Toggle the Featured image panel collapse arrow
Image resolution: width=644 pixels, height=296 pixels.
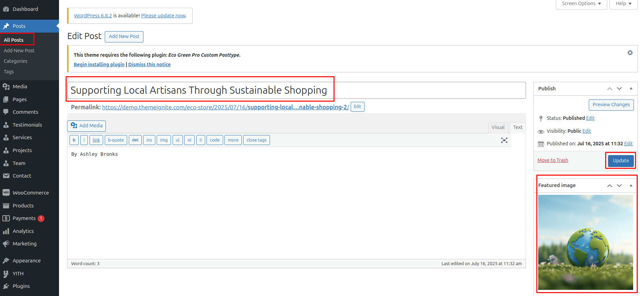[631, 185]
